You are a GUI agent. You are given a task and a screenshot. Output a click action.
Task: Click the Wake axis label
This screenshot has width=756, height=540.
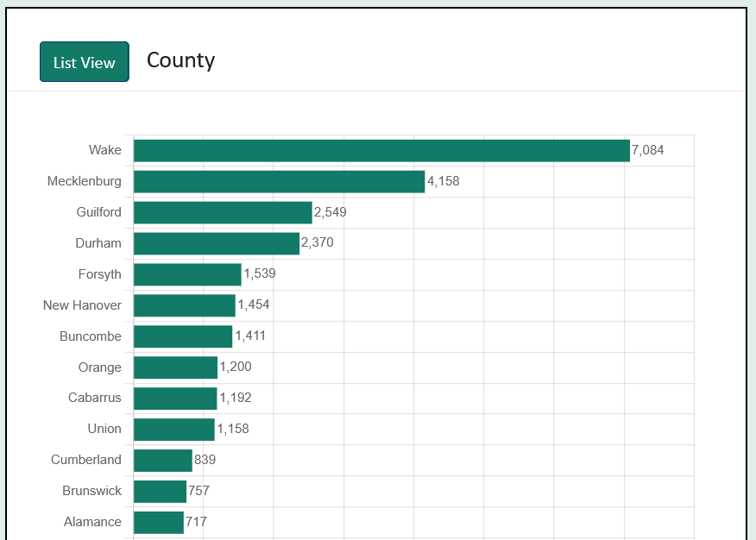[105, 150]
